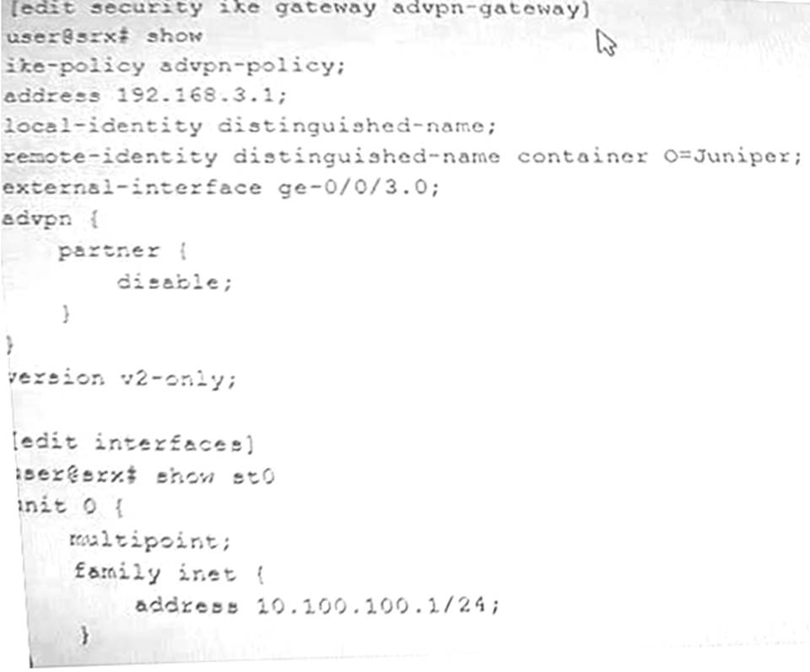Click the address 10.100.100.1/24 text
The width and height of the screenshot is (810, 672).
pyautogui.click(x=317, y=605)
